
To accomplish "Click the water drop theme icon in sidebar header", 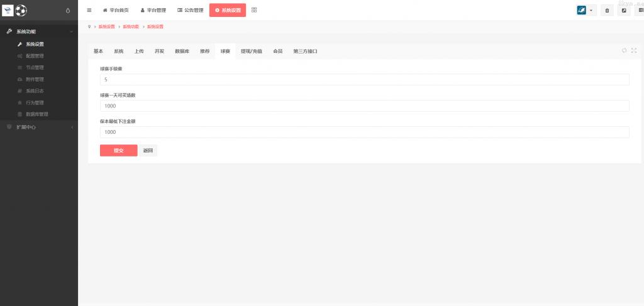I will click(67, 11).
